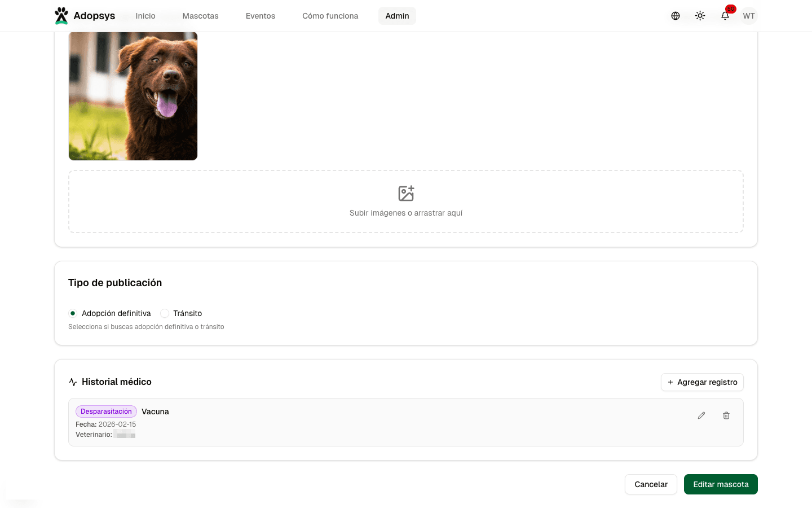
Task: Navigate to the Eventos page
Action: click(x=261, y=16)
